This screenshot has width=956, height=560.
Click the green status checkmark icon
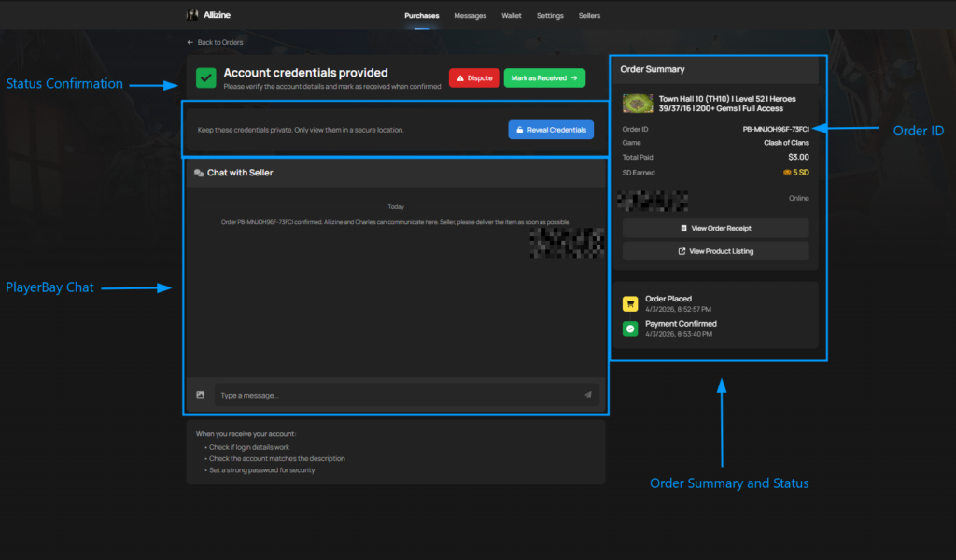point(206,78)
